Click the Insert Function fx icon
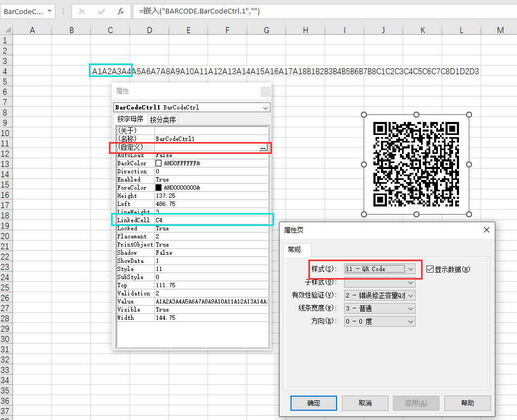This screenshot has width=517, height=420. click(x=120, y=11)
